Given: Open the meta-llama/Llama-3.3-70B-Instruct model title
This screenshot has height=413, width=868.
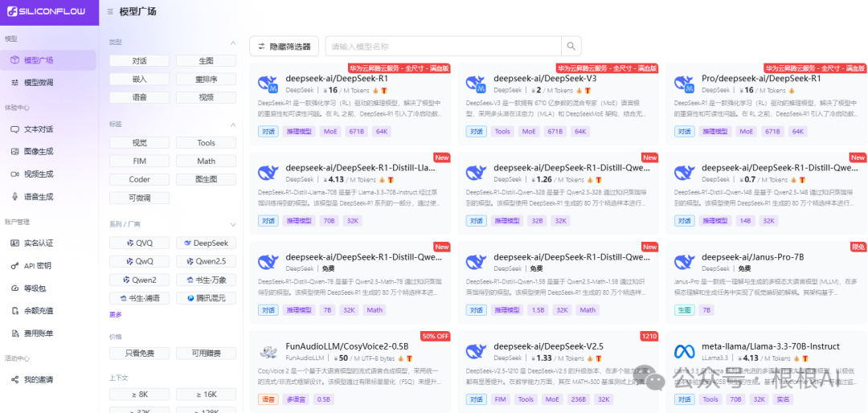Looking at the screenshot, I should [771, 346].
